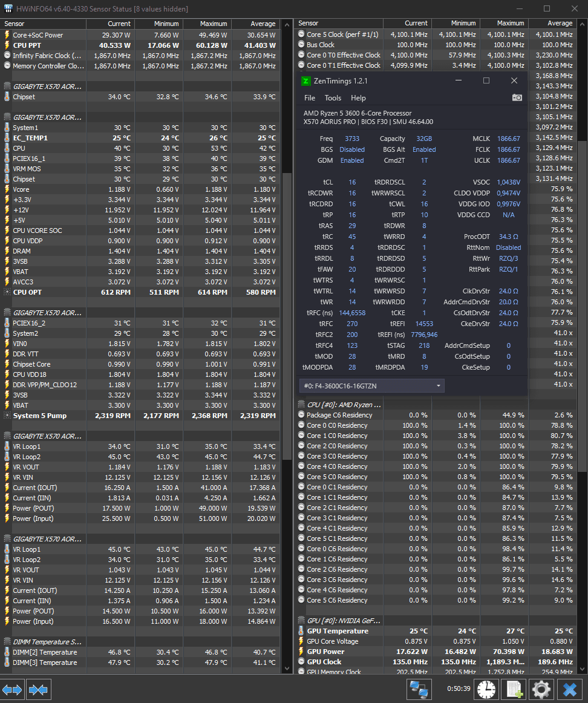This screenshot has width=588, height=703.
Task: Click the VSOC value 1,0438V
Action: [x=508, y=182]
